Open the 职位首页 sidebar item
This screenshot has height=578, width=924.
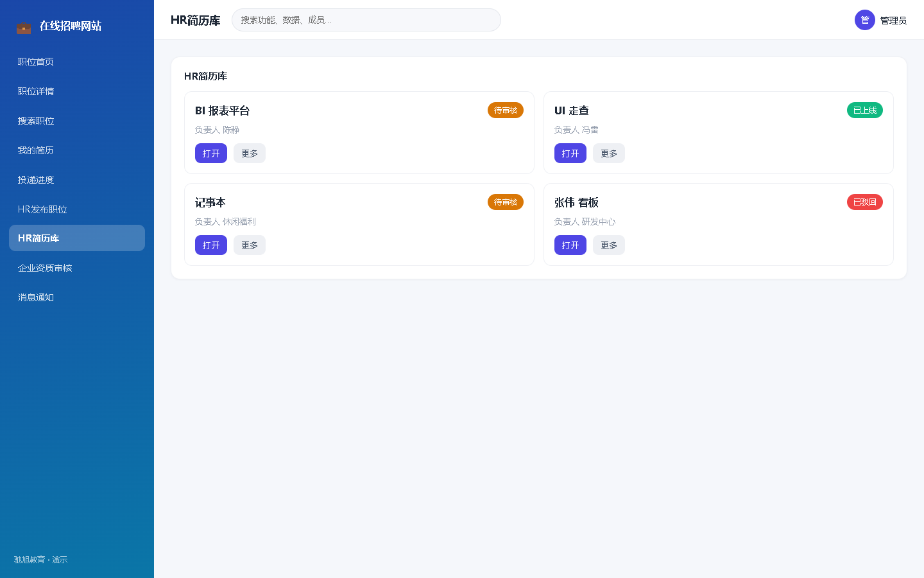click(x=77, y=62)
